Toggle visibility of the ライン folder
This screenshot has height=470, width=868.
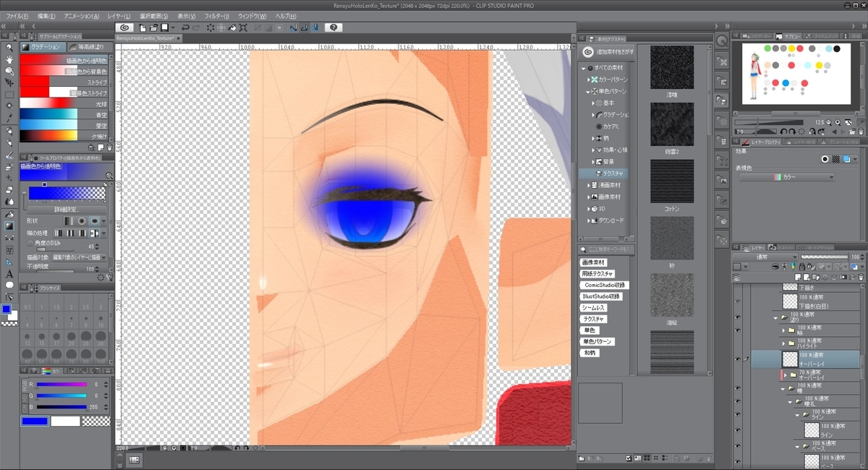tap(738, 414)
